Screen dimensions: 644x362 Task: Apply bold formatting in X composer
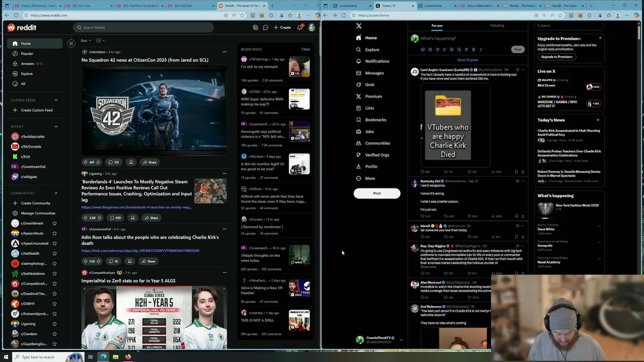coord(473,50)
